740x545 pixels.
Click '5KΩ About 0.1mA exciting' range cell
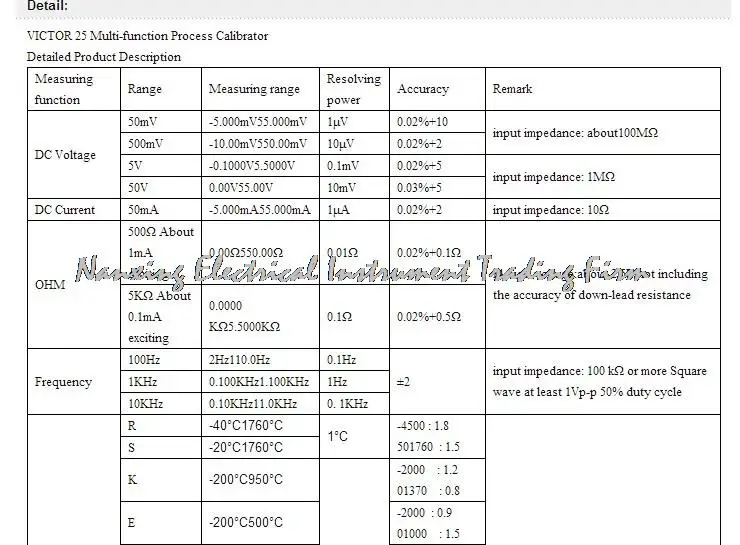160,317
